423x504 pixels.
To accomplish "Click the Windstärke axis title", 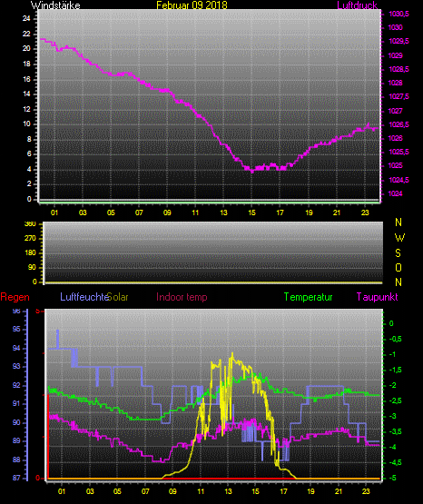I will click(x=55, y=5).
